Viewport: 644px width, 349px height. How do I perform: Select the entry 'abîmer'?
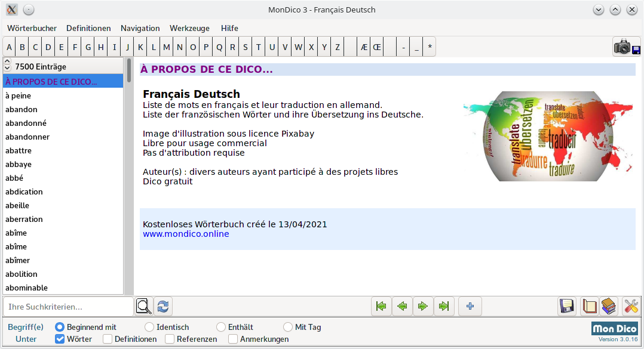pos(63,261)
